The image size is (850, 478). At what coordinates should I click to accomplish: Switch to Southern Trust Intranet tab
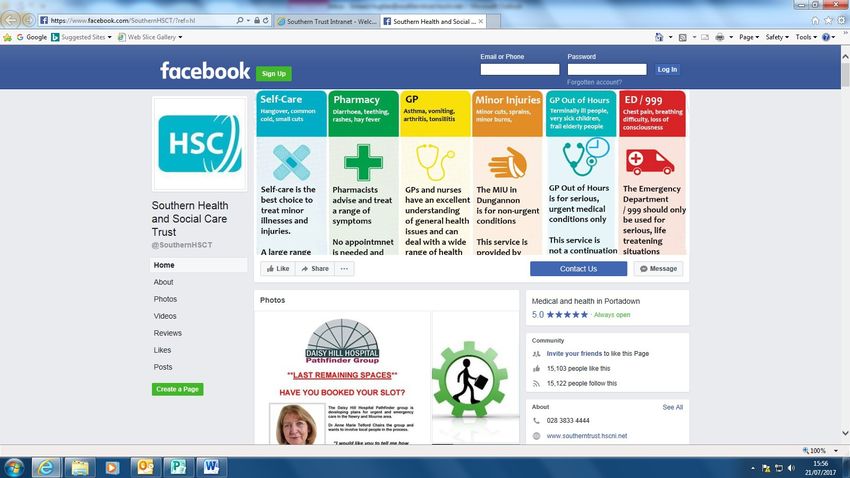pyautogui.click(x=327, y=21)
